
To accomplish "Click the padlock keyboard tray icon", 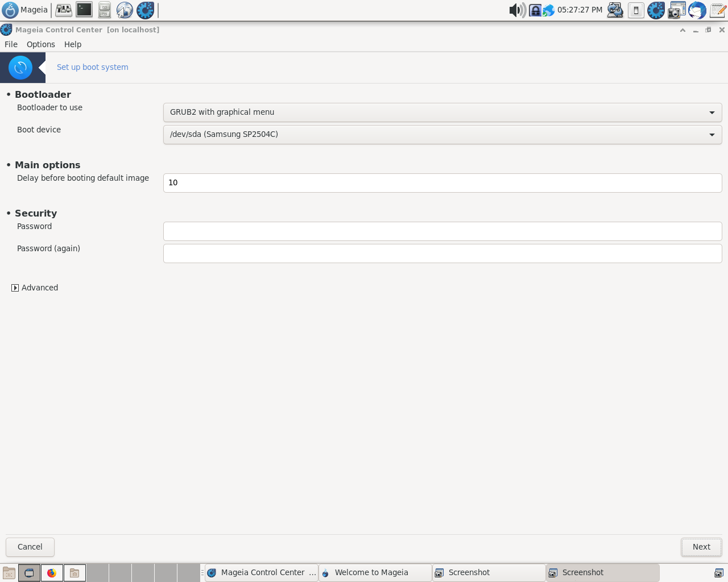I will coord(535,10).
